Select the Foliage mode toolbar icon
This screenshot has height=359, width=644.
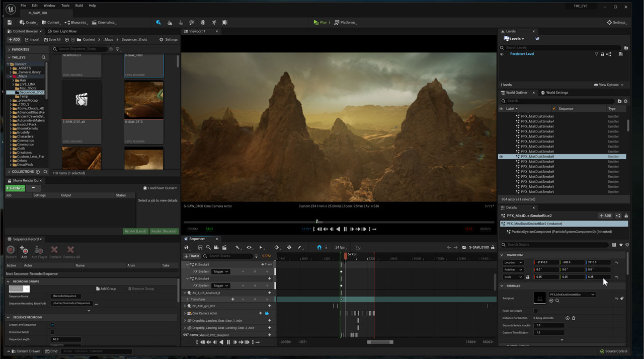click(181, 23)
